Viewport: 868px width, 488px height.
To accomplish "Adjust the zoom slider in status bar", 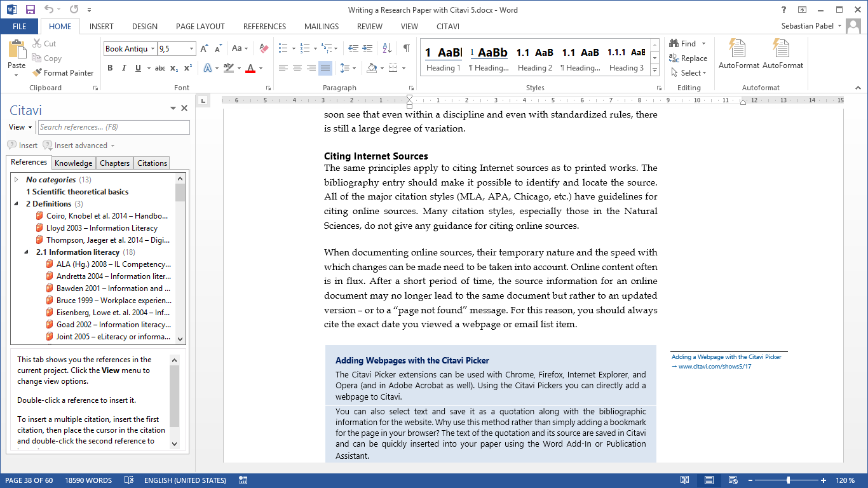I will point(789,480).
